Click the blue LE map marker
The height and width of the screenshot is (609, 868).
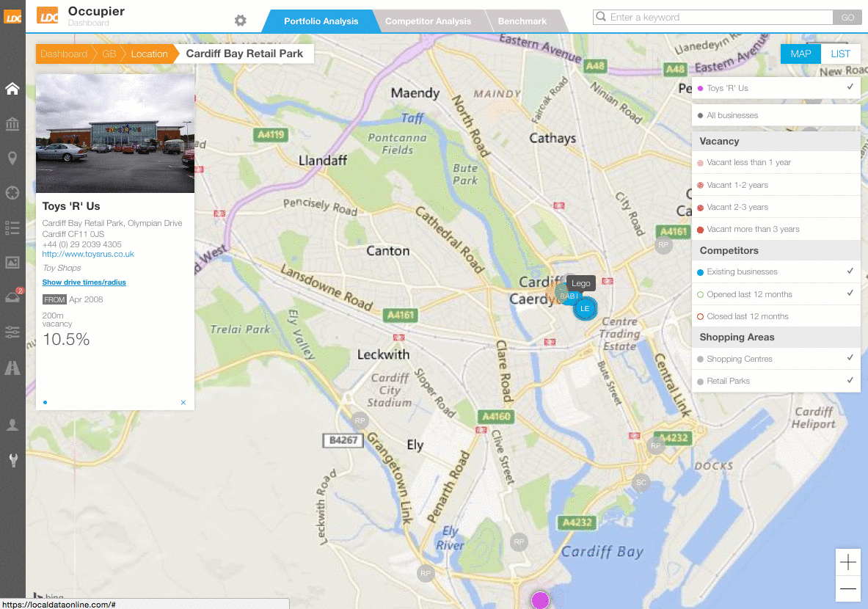click(x=585, y=309)
